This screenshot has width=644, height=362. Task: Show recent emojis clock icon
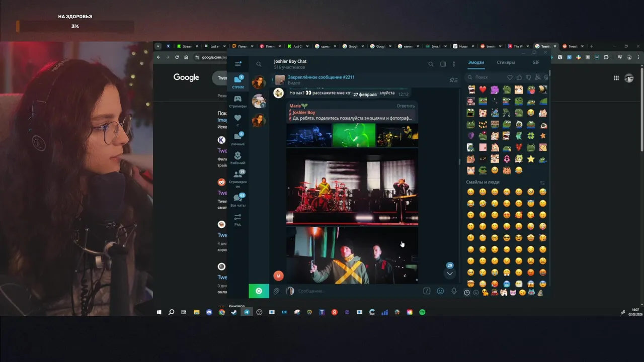[x=467, y=293]
